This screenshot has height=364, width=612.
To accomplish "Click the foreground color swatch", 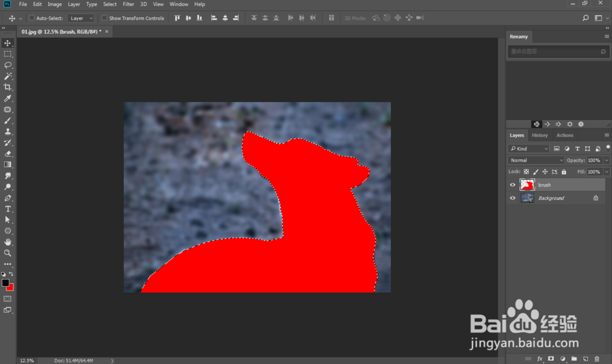I will (x=5, y=283).
